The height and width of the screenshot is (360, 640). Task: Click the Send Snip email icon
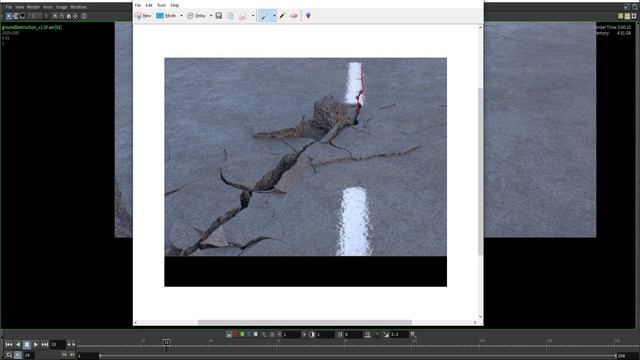(243, 16)
